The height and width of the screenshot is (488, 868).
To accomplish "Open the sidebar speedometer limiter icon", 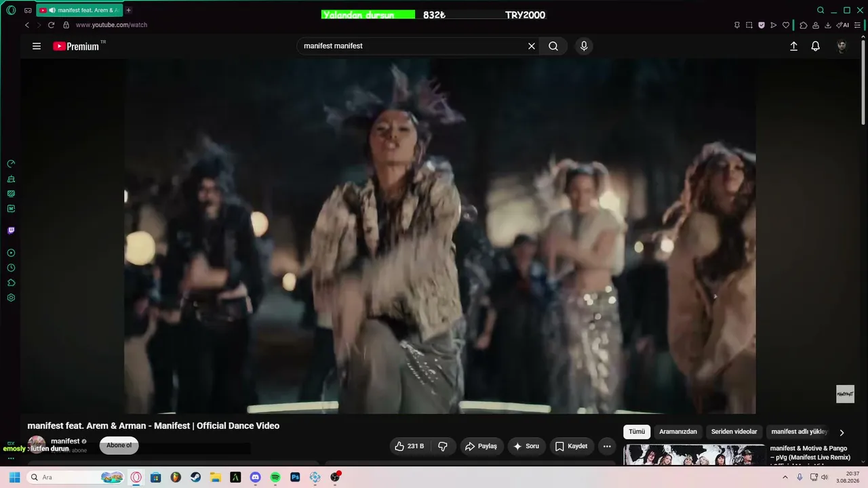I will (x=11, y=164).
